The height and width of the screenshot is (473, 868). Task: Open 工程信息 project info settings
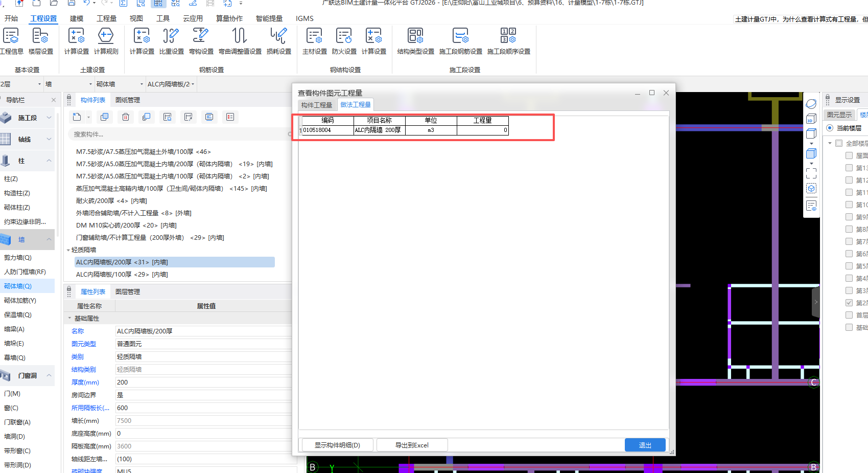pyautogui.click(x=11, y=41)
